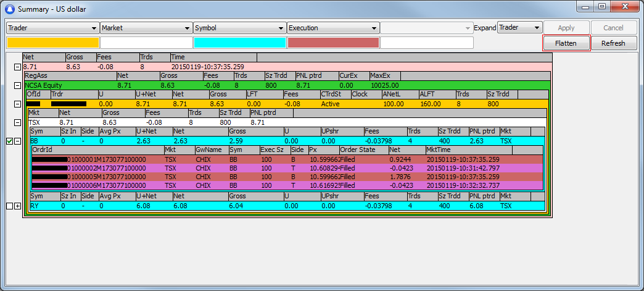Viewport: 644px width, 291px height.
Task: Open the Symbol grouping dropdown
Action: (x=281, y=28)
